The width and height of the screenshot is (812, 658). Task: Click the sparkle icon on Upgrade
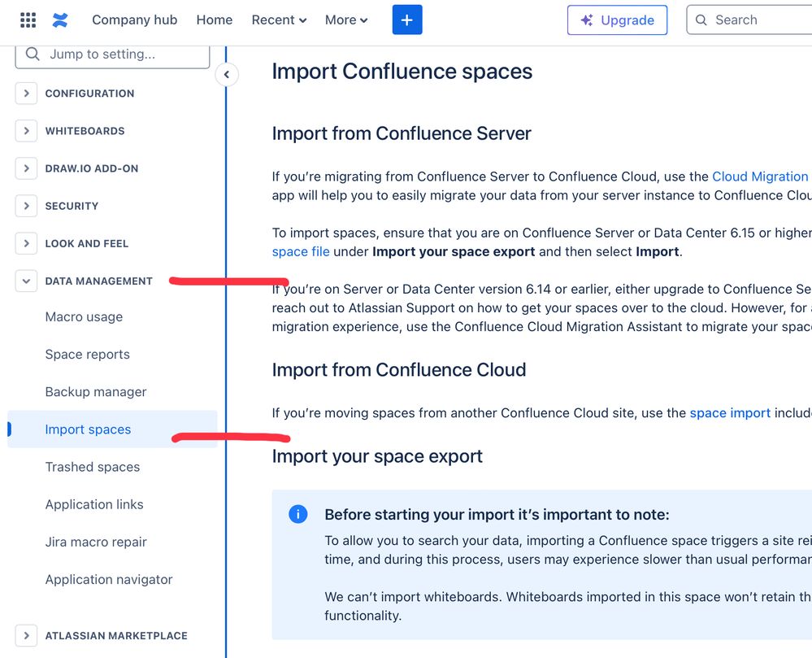point(587,20)
